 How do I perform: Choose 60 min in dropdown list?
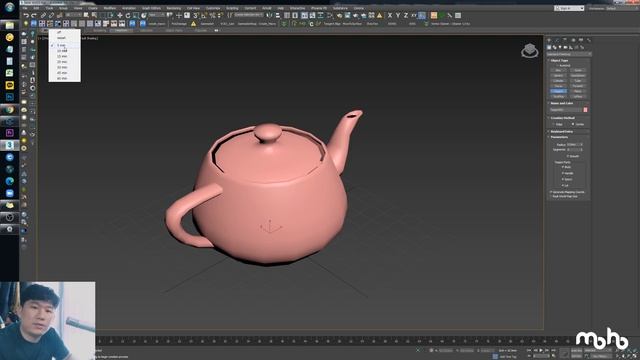pyautogui.click(x=62, y=78)
